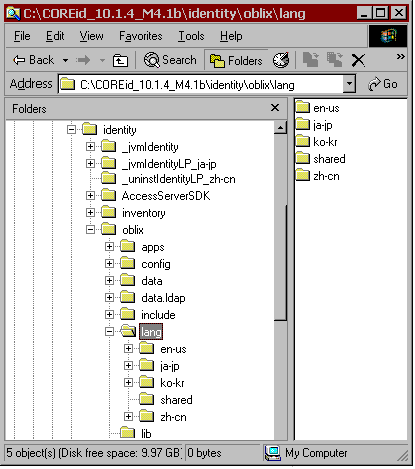Viewport: 415px width, 469px height.
Task: Expand the AccessServerSDK tree node
Action: 90,195
